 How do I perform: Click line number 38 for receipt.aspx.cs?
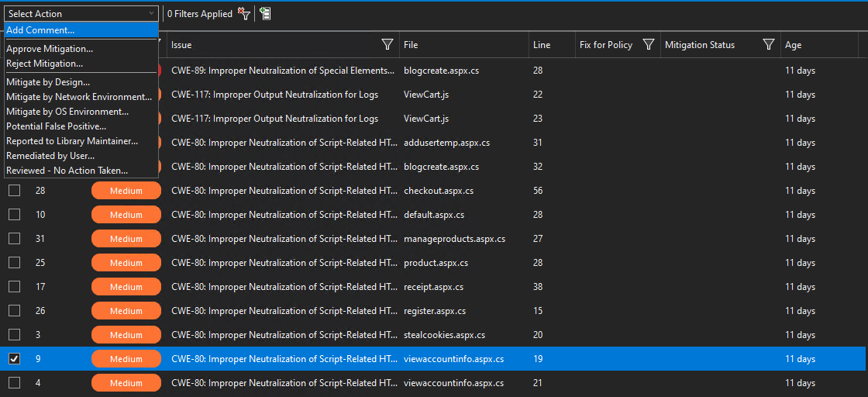click(538, 287)
